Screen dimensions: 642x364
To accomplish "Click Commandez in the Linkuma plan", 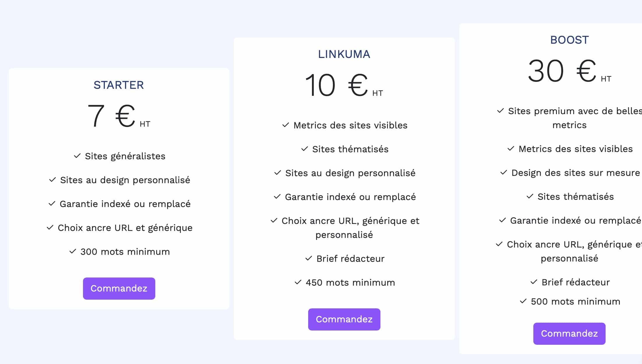I will tap(344, 319).
